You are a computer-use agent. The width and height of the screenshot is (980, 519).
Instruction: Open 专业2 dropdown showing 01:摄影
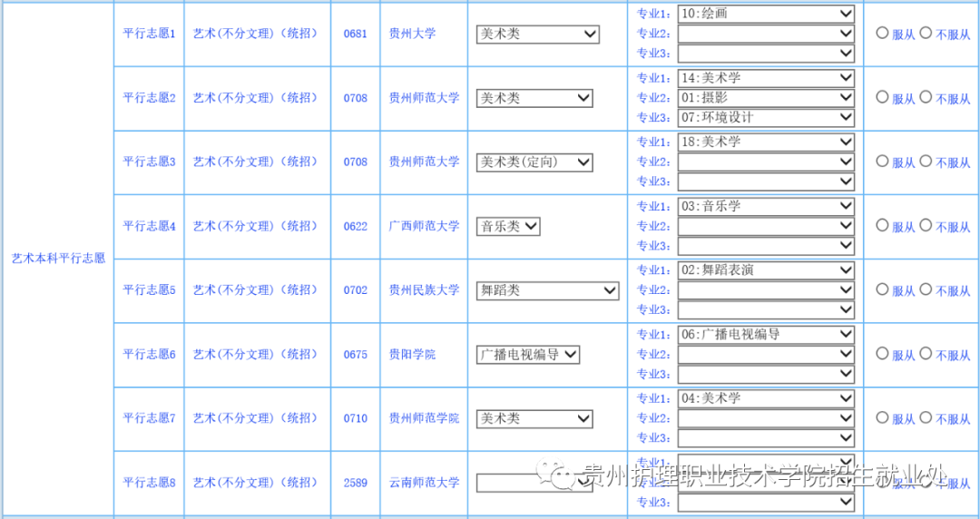click(766, 97)
